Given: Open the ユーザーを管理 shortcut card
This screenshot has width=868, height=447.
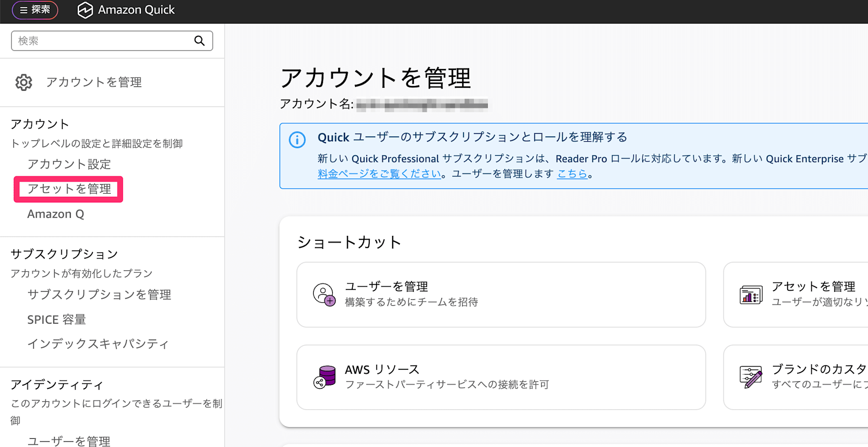Looking at the screenshot, I should tap(501, 295).
